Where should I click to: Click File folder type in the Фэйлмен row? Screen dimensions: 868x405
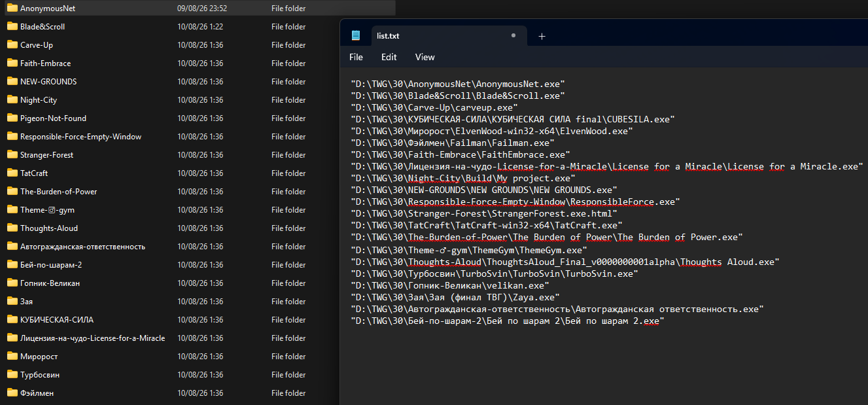(288, 393)
